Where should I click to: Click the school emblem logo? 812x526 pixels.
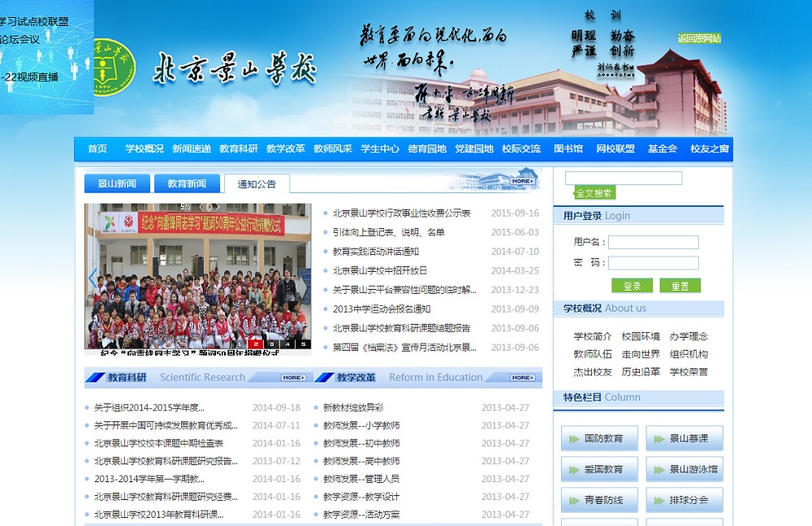pos(114,67)
